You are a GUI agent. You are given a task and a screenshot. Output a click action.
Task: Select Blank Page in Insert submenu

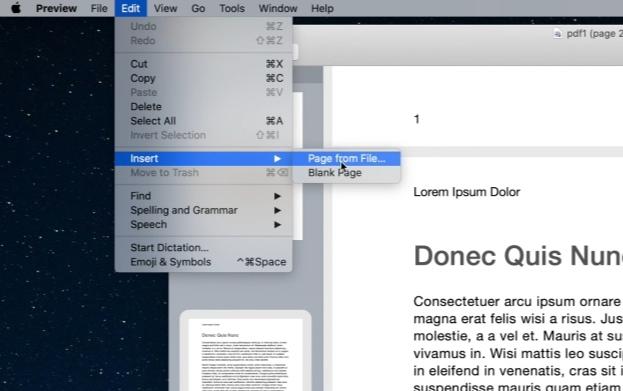click(346, 173)
